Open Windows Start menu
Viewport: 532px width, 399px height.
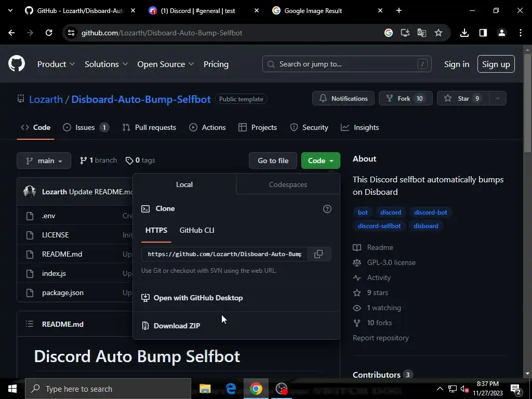click(12, 389)
